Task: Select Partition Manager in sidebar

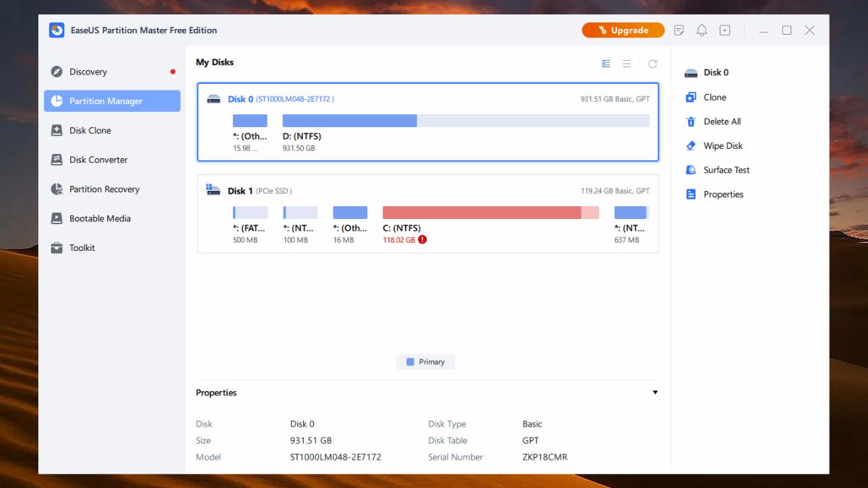Action: coord(112,101)
